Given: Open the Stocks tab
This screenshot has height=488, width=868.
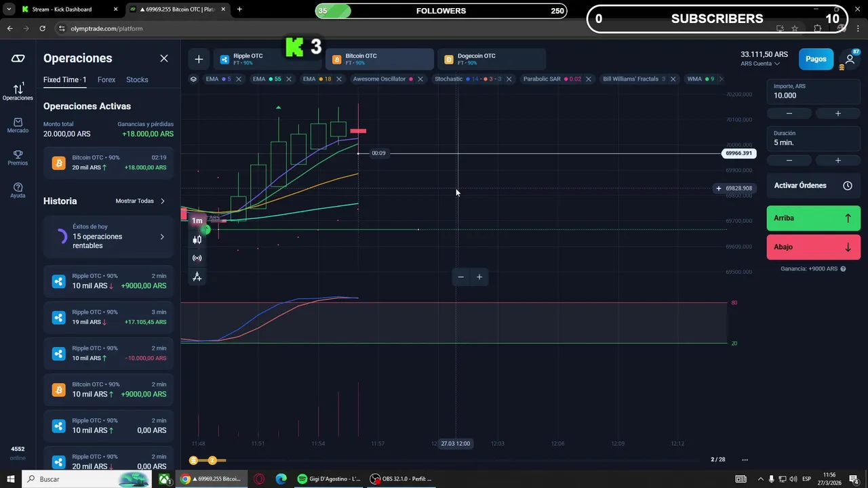Looking at the screenshot, I should coord(137,80).
